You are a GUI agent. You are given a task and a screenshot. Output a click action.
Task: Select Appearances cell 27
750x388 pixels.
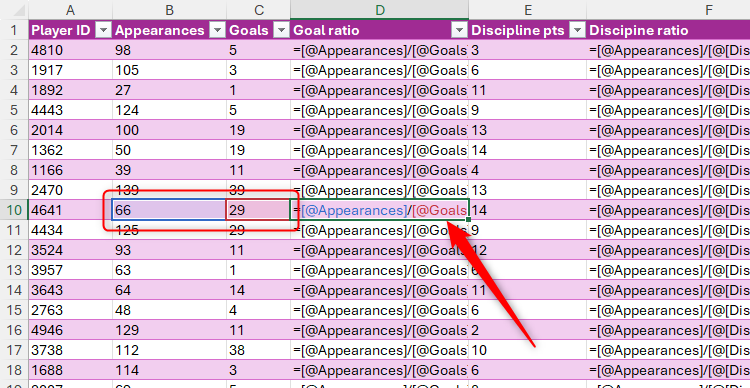169,90
